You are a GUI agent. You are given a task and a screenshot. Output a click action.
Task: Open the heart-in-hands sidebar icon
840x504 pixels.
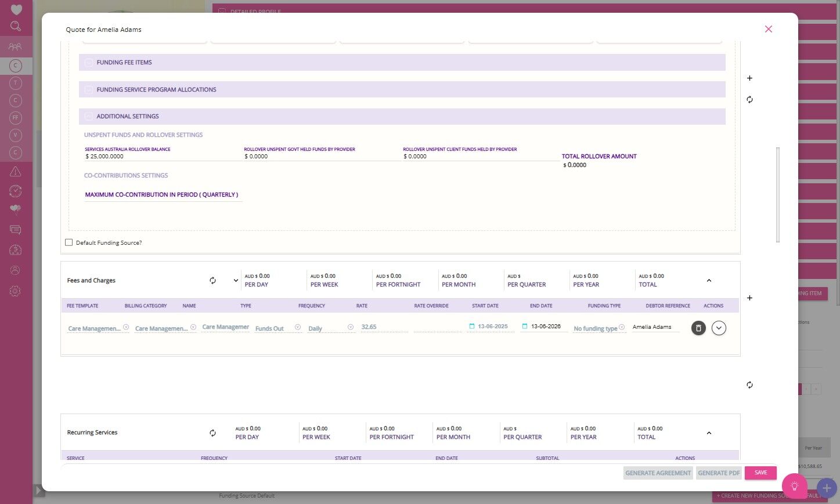click(16, 209)
